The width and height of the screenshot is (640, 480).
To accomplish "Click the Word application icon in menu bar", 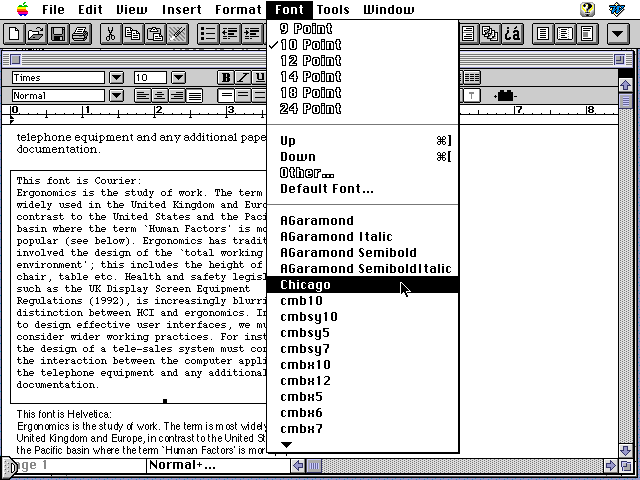I will [x=616, y=9].
